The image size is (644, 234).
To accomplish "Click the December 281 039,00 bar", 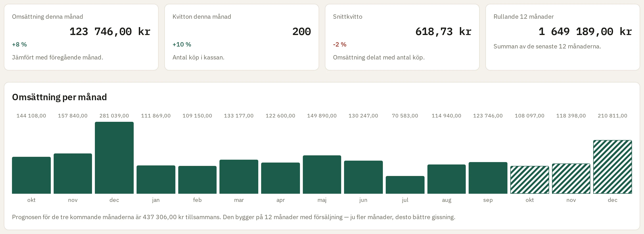I will [114, 158].
